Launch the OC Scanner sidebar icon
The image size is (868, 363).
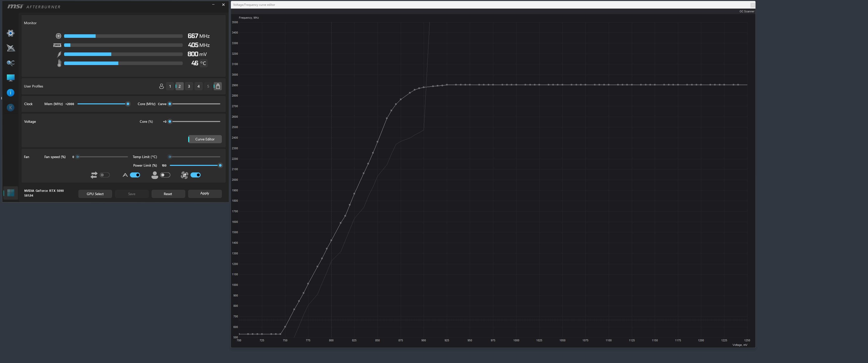tap(10, 63)
